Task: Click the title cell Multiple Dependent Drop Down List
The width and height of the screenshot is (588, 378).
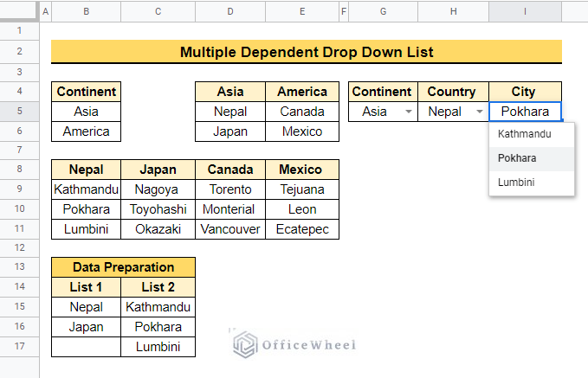Action: [306, 52]
